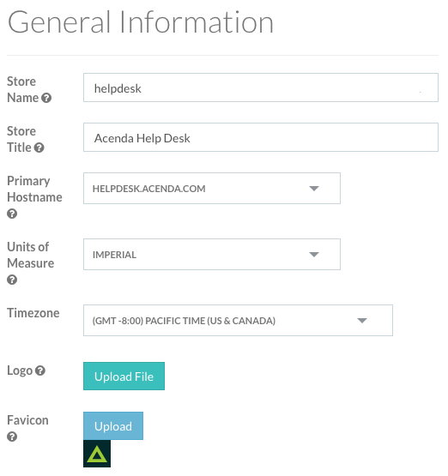Click the Store Title label text

(21, 139)
